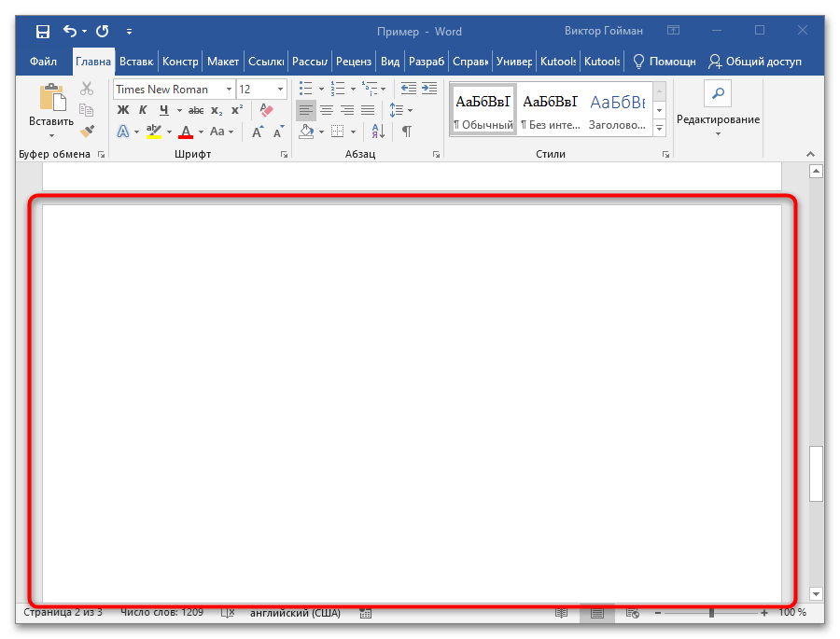Image resolution: width=840 pixels, height=639 pixels.
Task: Open the borders button
Action: coord(338,132)
